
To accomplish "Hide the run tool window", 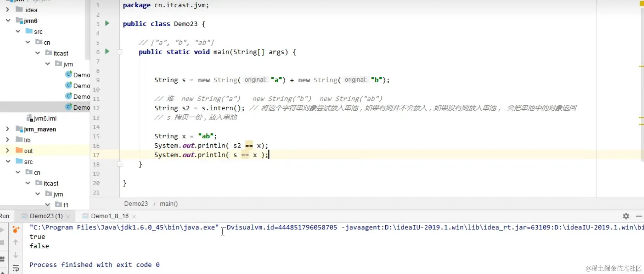I will click(x=639, y=216).
